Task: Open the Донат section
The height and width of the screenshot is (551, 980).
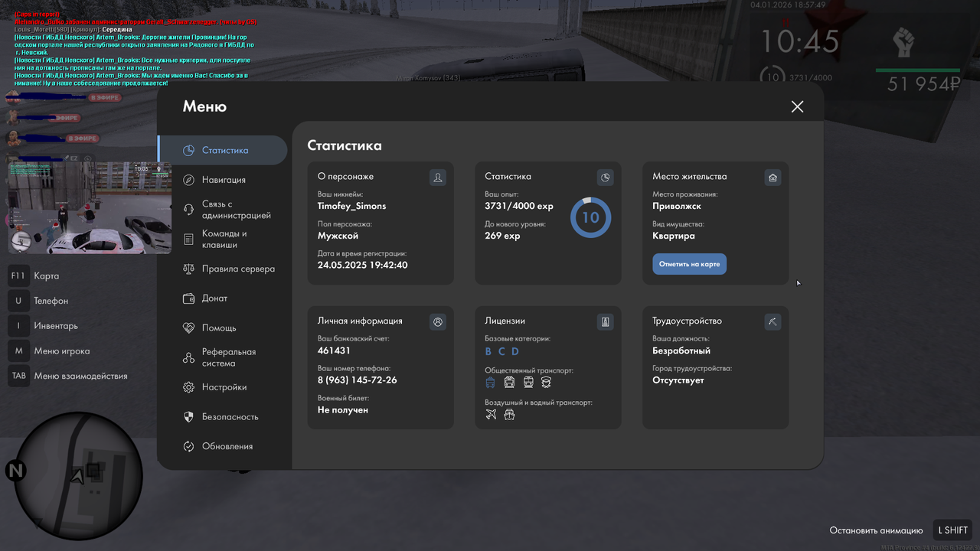Action: click(222, 298)
